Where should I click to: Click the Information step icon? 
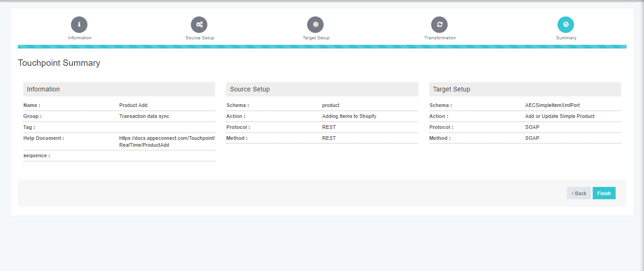[x=79, y=24]
